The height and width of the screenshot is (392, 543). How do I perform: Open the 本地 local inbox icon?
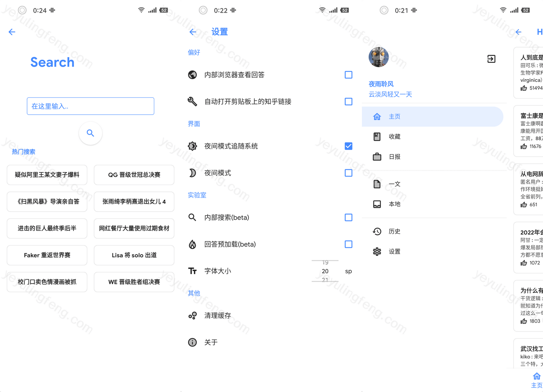377,204
